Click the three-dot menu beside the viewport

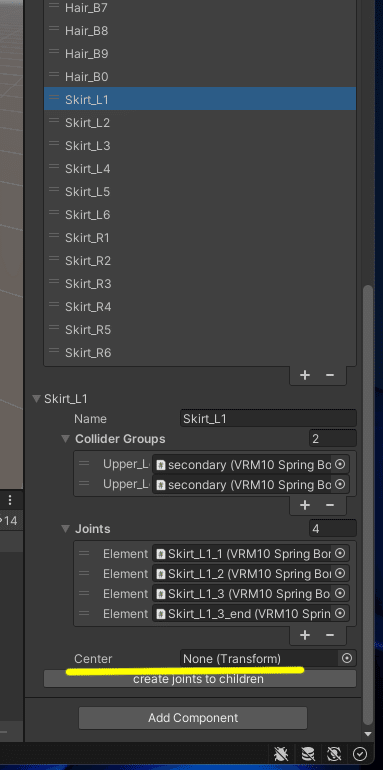10,500
